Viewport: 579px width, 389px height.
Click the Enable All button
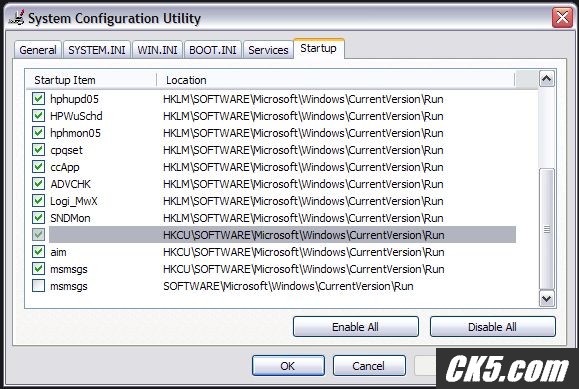pos(356,327)
